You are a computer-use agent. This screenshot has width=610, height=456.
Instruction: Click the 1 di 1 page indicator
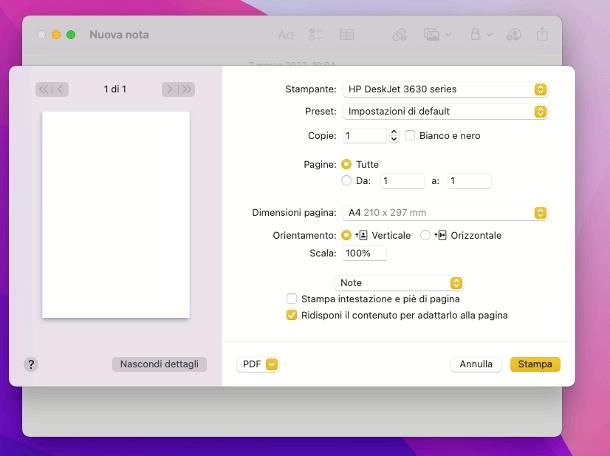tap(115, 89)
